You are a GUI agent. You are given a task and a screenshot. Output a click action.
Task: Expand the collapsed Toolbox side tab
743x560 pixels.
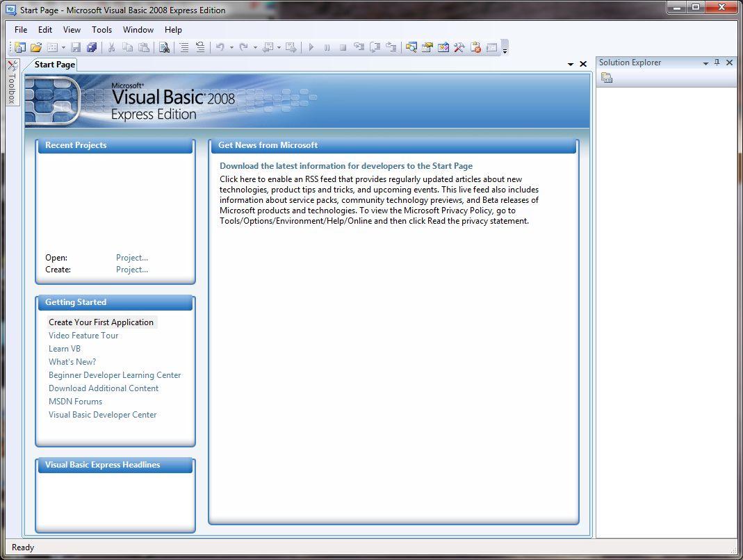click(13, 82)
